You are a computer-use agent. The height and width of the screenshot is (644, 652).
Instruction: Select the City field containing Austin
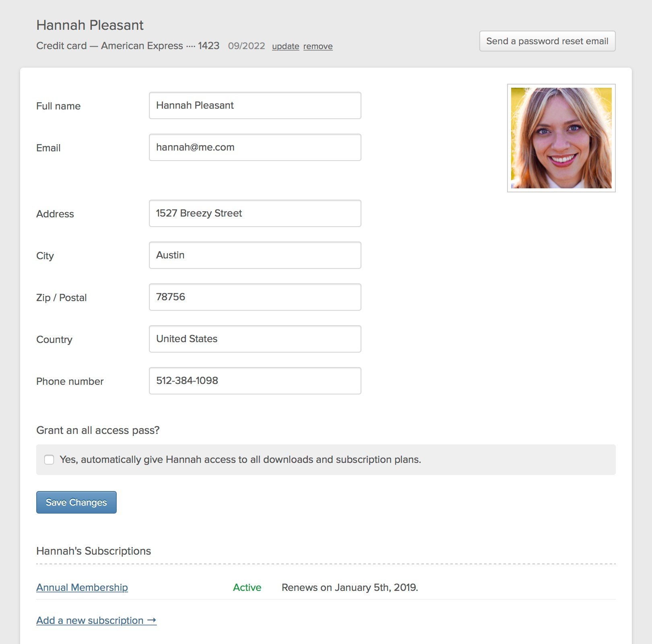(x=255, y=255)
